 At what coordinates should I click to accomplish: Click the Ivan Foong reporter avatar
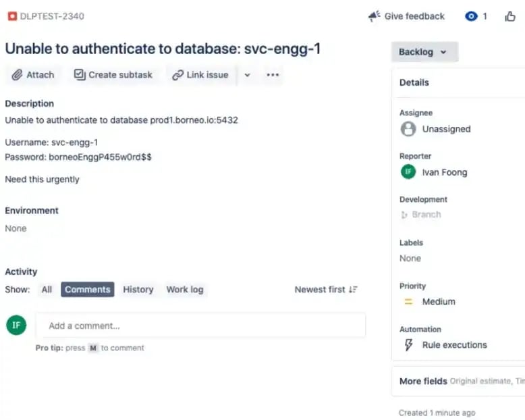point(408,172)
